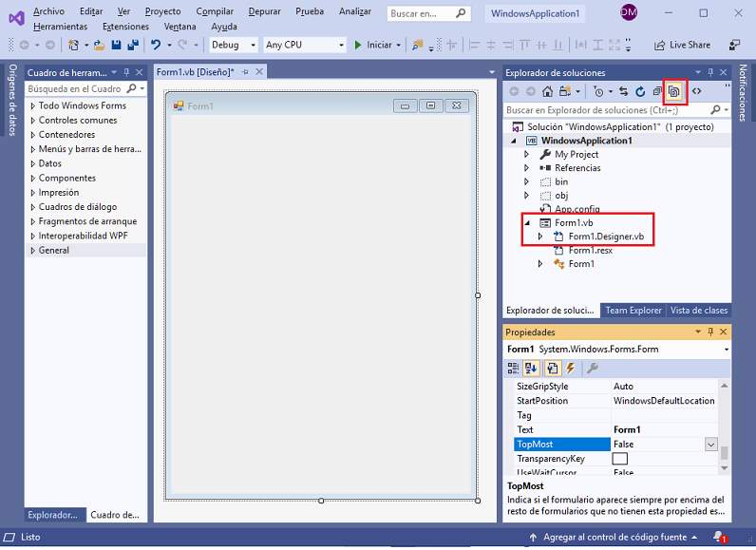Click the Save All toolbar icon
Screen dimensions: 756x550
click(x=133, y=45)
